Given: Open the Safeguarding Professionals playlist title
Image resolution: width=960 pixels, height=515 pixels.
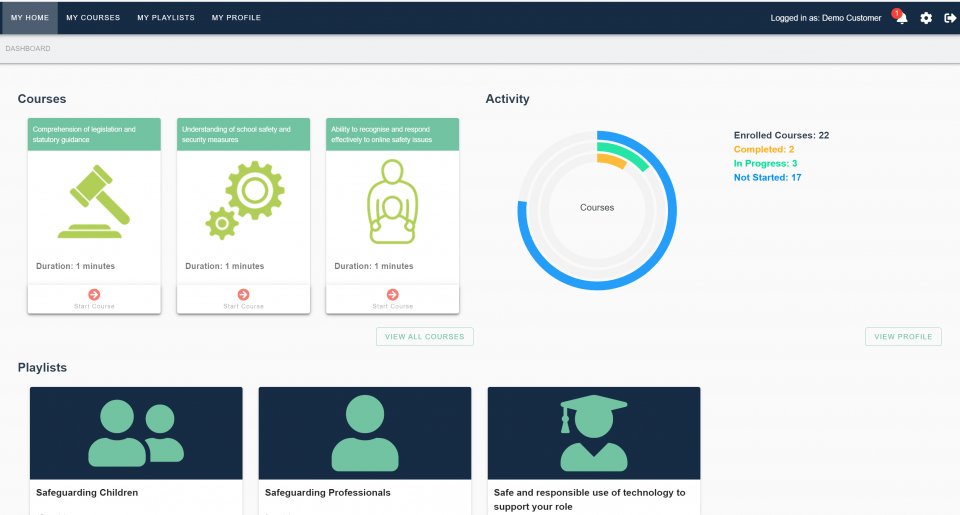Looking at the screenshot, I should 328,492.
